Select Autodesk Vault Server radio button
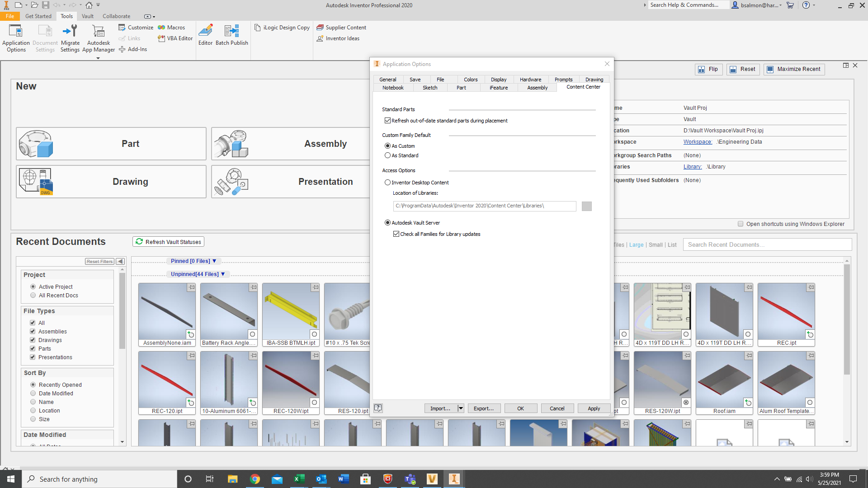Viewport: 868px width, 488px height. click(387, 222)
